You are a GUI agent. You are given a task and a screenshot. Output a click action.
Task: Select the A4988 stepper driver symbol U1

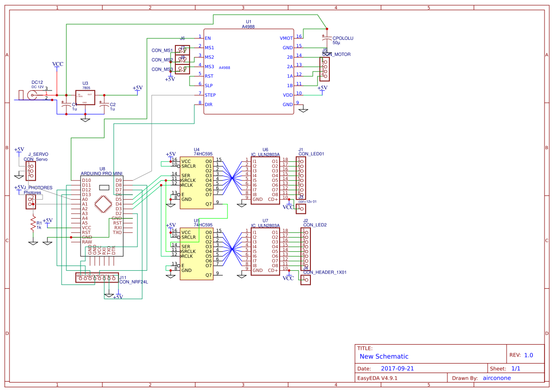pyautogui.click(x=249, y=71)
